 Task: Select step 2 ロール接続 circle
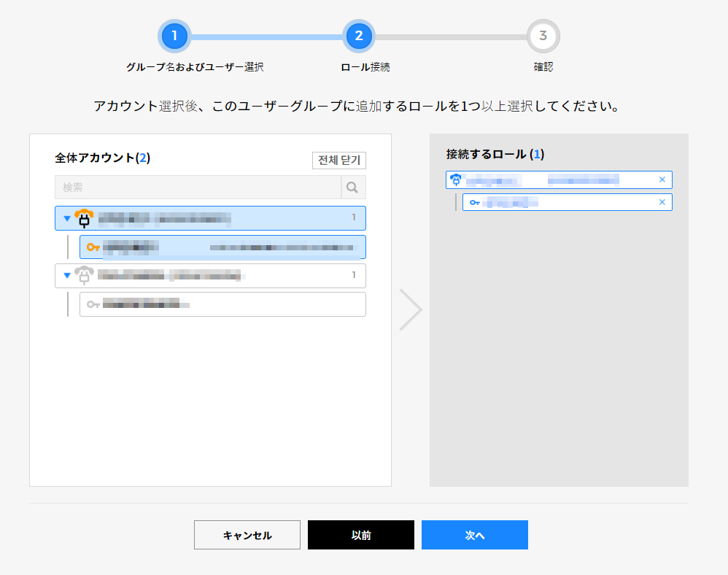(x=359, y=36)
